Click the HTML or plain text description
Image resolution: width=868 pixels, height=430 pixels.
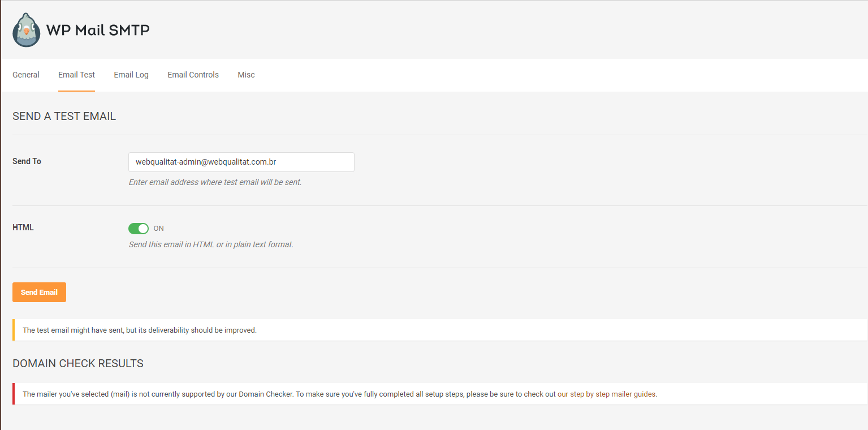coord(211,244)
